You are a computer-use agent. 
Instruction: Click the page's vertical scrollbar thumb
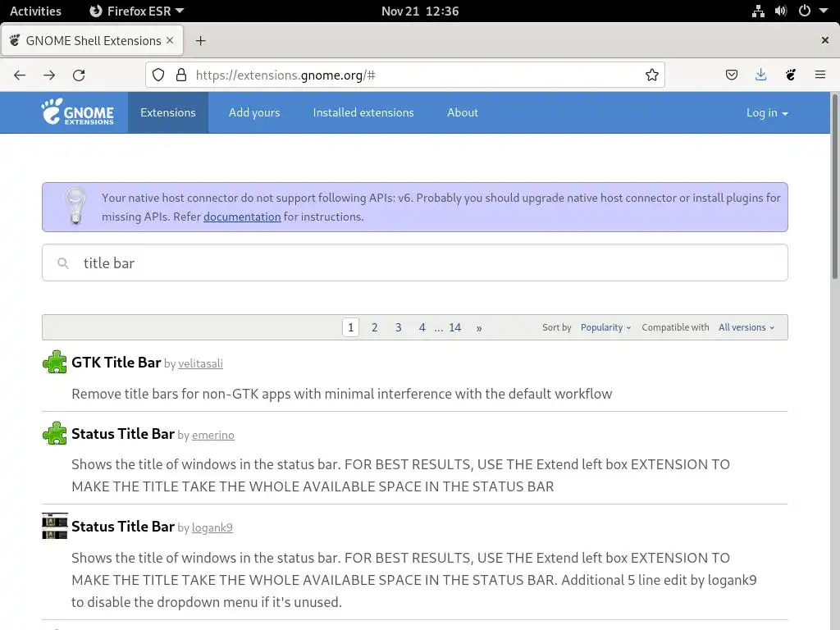pyautogui.click(x=834, y=186)
